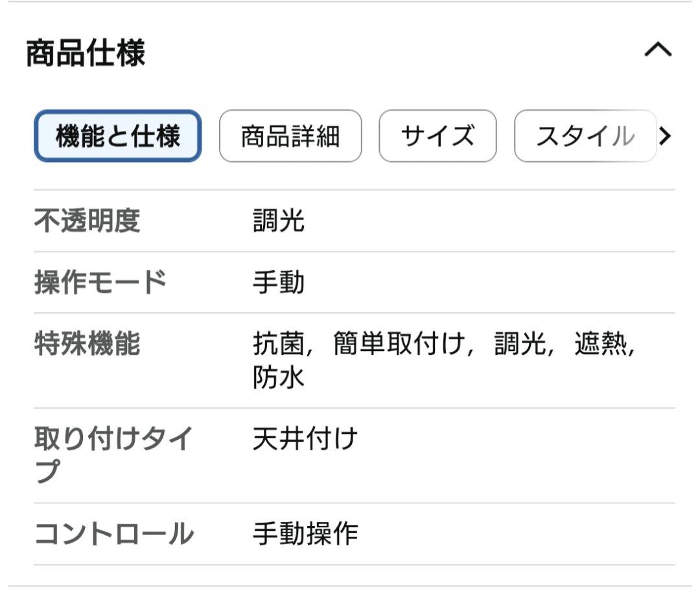Click the 商品仕様 section heading
This screenshot has height=603, width=700.
pyautogui.click(x=86, y=54)
